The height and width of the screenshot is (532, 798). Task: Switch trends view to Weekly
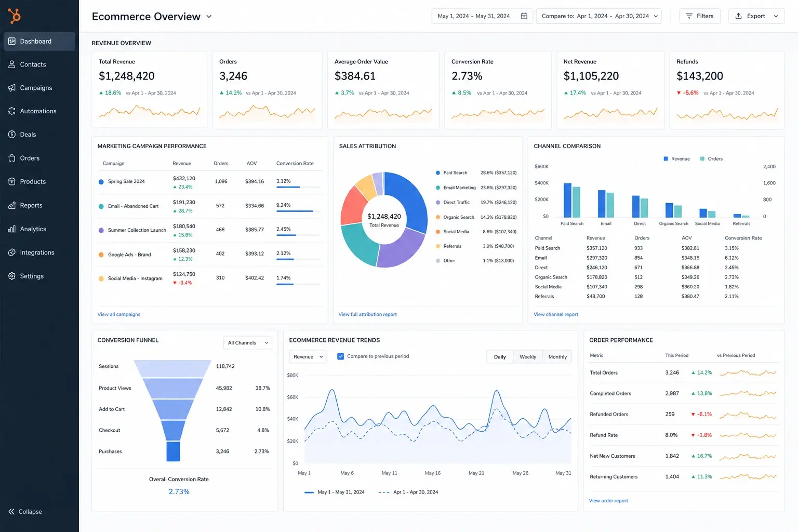tap(528, 357)
